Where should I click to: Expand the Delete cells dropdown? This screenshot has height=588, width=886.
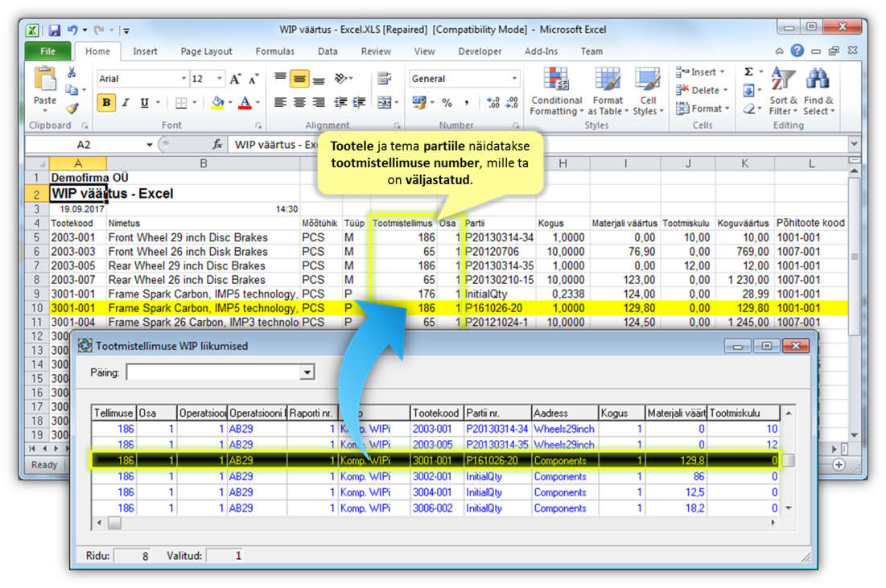point(726,90)
